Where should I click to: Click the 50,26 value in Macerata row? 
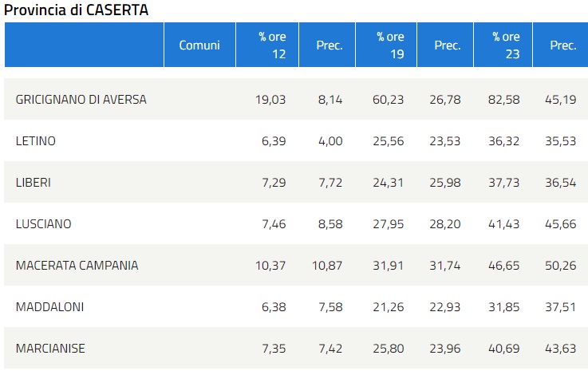coord(562,266)
